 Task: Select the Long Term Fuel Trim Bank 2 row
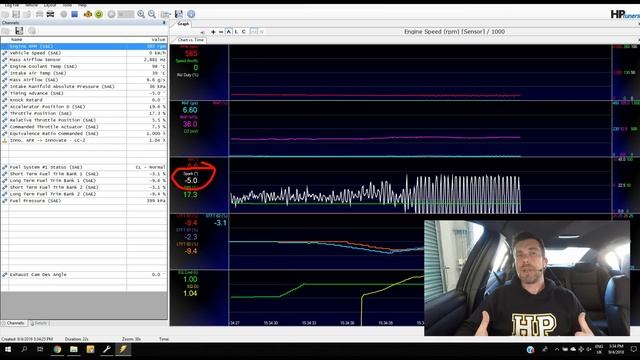click(84, 194)
